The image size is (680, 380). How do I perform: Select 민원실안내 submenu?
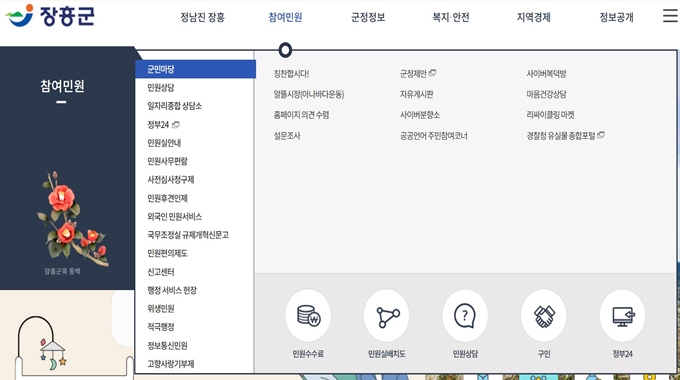(x=164, y=143)
